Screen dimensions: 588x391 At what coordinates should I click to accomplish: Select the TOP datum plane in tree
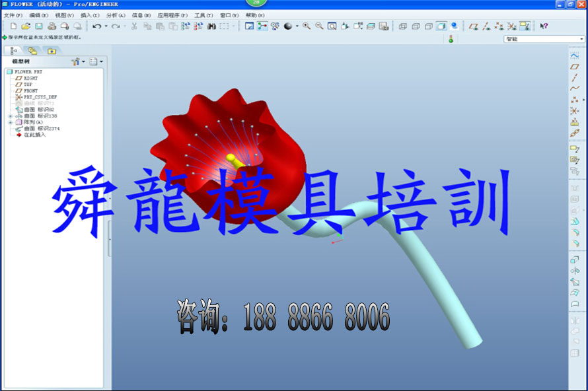28,85
